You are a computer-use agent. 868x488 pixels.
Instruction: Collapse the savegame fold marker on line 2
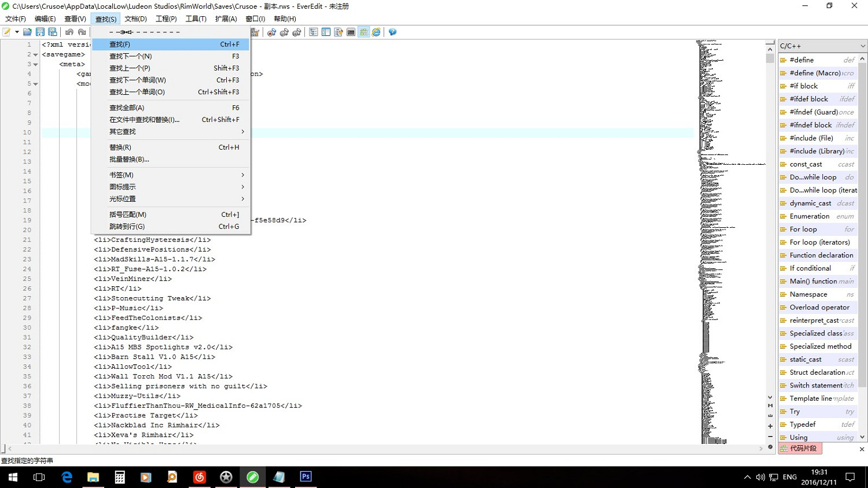coord(35,55)
